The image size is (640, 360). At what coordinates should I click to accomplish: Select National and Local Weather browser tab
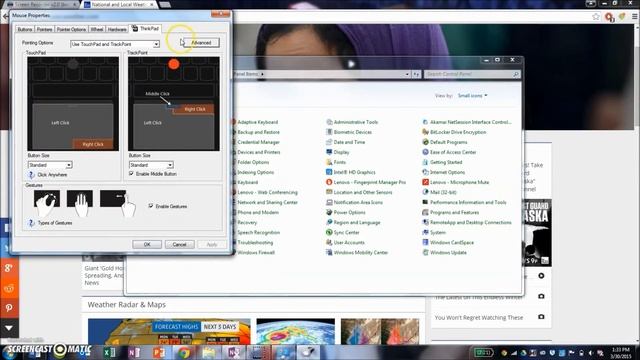119,4
